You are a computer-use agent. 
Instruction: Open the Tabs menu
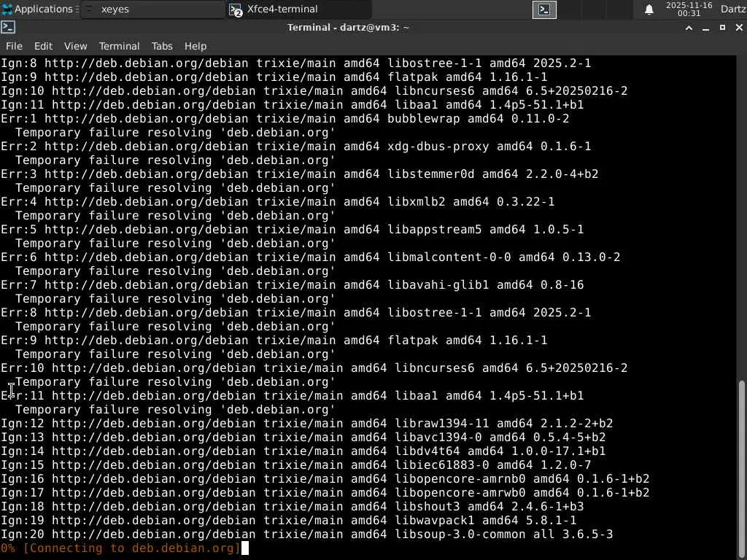pos(162,46)
